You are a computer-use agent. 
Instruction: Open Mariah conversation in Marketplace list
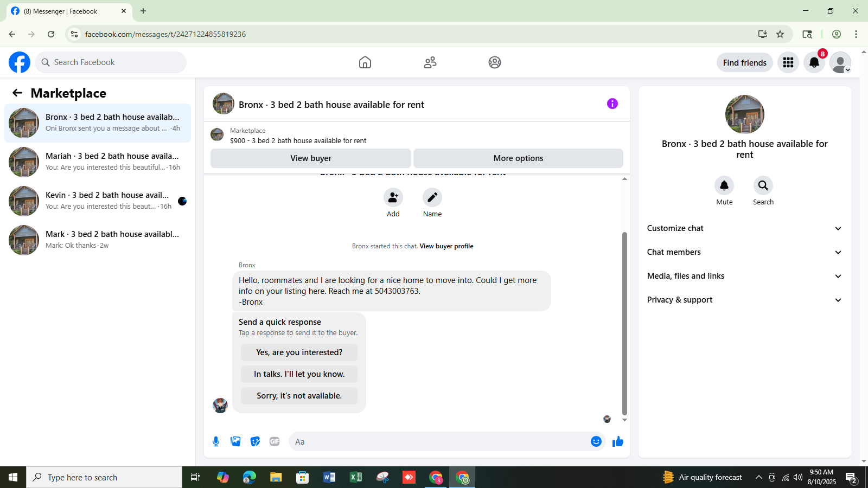click(x=98, y=162)
